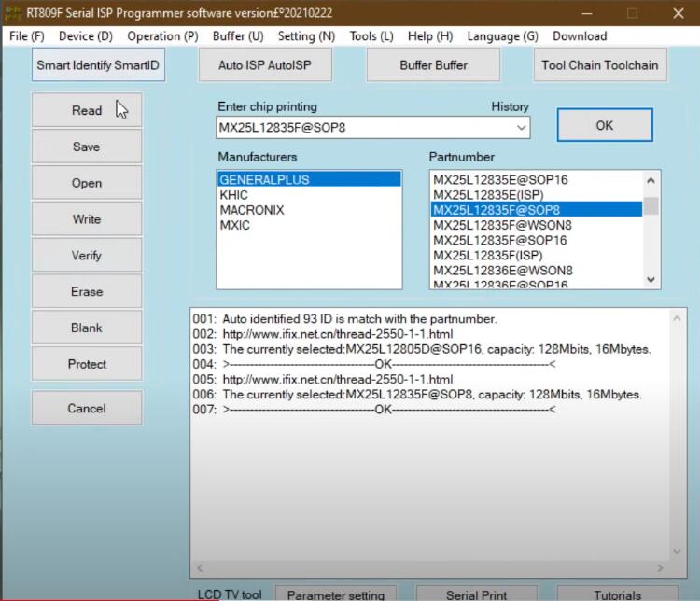The height and width of the screenshot is (601, 700).
Task: Click log line 006 MX25L12835F@SOP8 entry
Action: (432, 394)
